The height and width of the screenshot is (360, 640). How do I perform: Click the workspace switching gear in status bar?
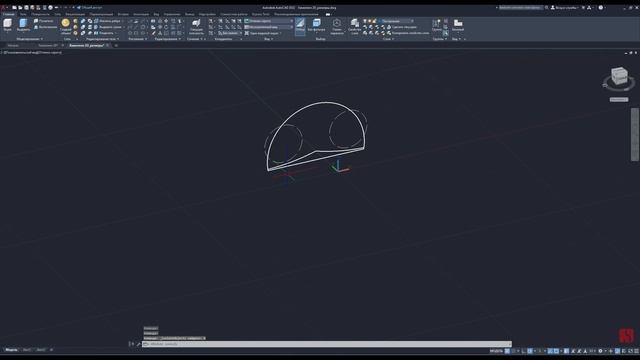pos(600,351)
